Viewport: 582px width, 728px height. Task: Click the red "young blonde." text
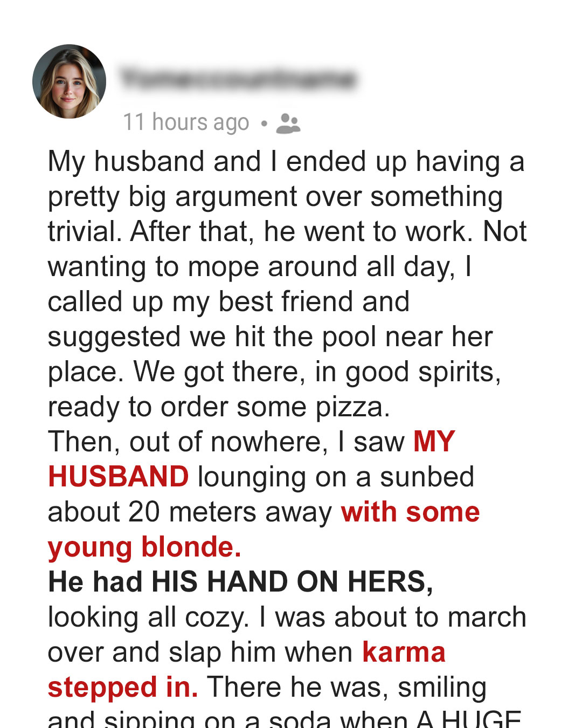click(144, 547)
